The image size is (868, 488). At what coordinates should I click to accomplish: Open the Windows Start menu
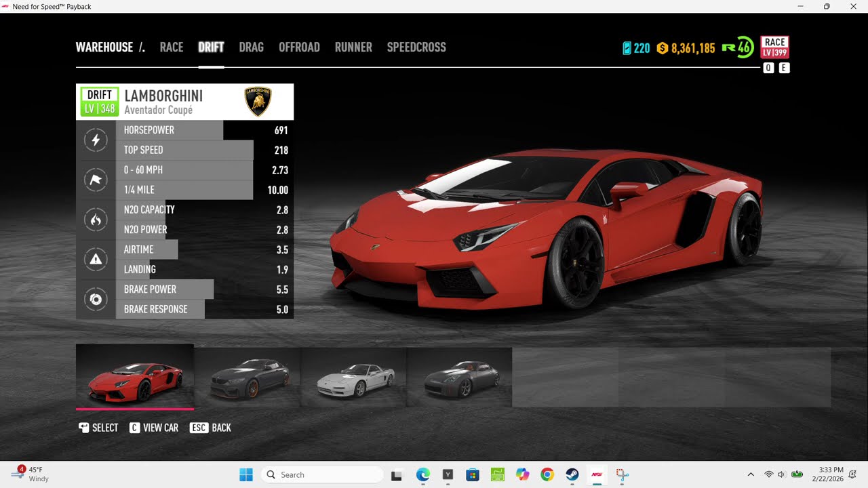[245, 474]
